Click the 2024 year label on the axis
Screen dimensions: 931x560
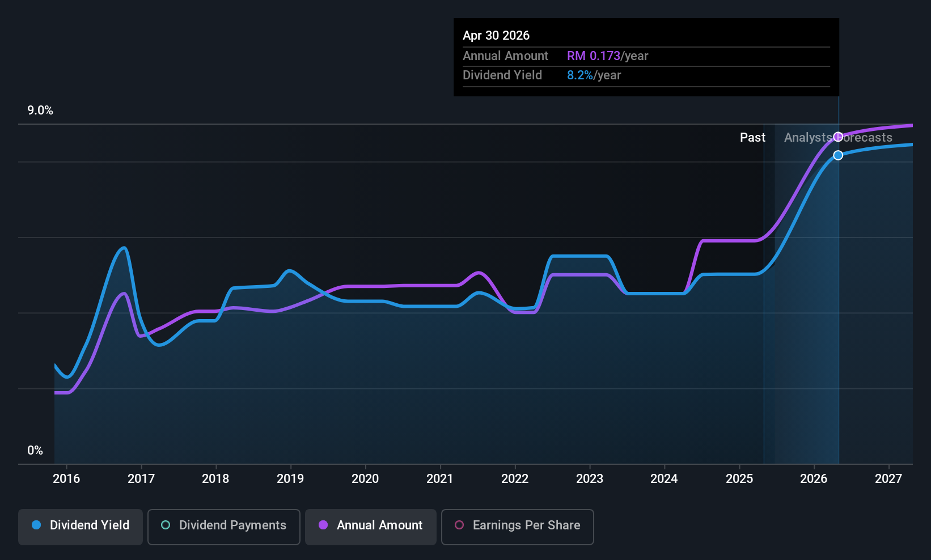coord(664,478)
